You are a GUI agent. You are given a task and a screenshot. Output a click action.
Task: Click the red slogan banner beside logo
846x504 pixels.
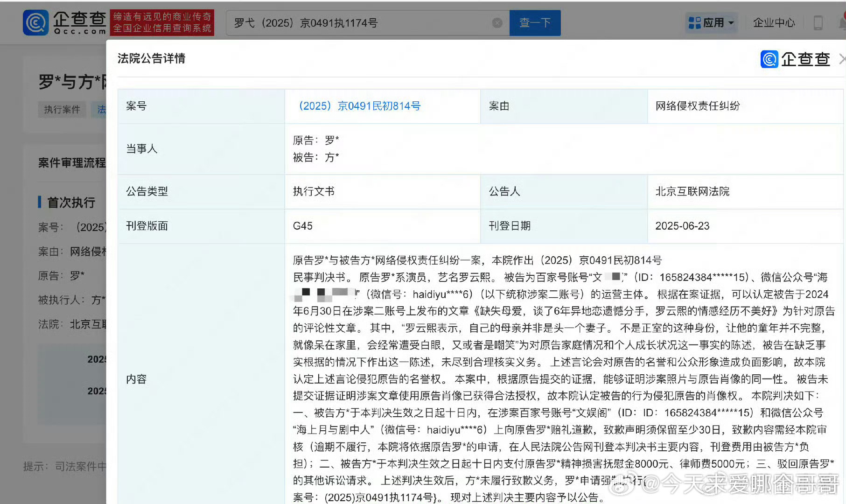(x=162, y=22)
